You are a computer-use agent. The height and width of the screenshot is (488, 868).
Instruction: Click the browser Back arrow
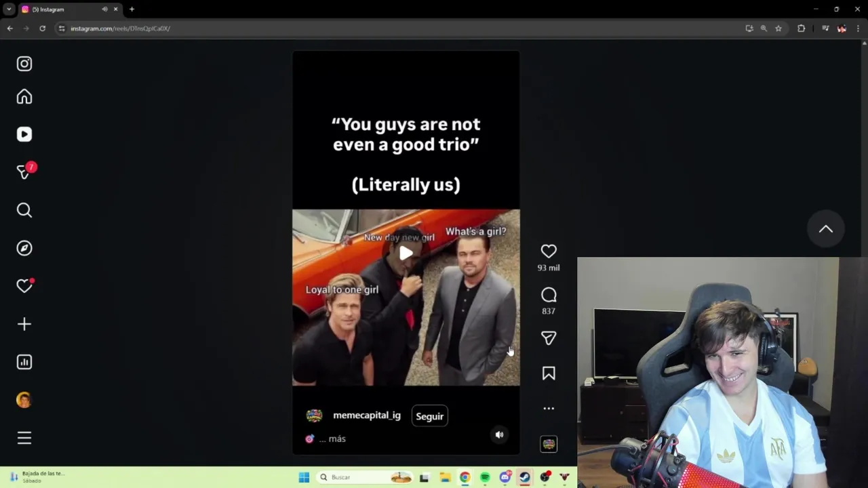9,28
